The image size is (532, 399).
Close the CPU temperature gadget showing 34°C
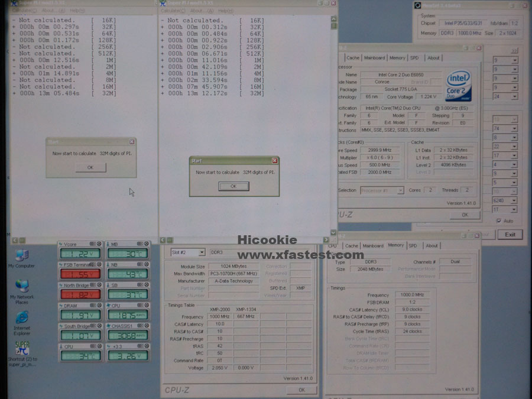99,346
